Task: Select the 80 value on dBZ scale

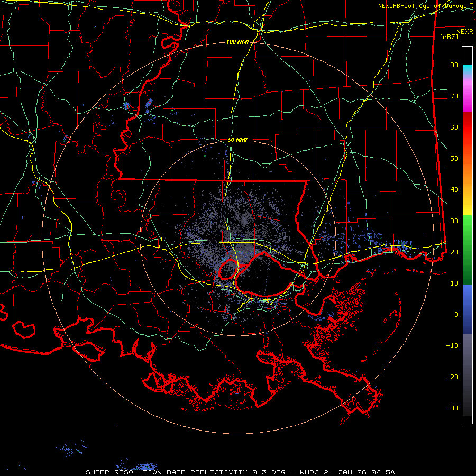Action: [x=454, y=65]
